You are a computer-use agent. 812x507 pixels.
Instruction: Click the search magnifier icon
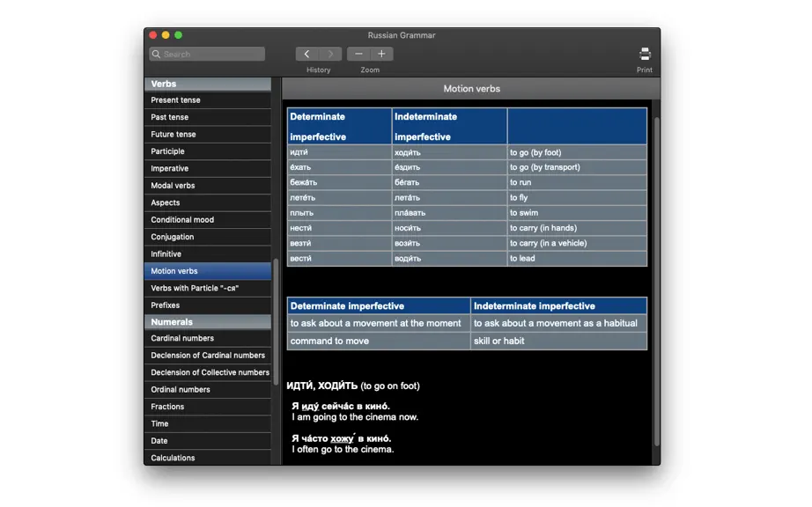click(x=156, y=54)
